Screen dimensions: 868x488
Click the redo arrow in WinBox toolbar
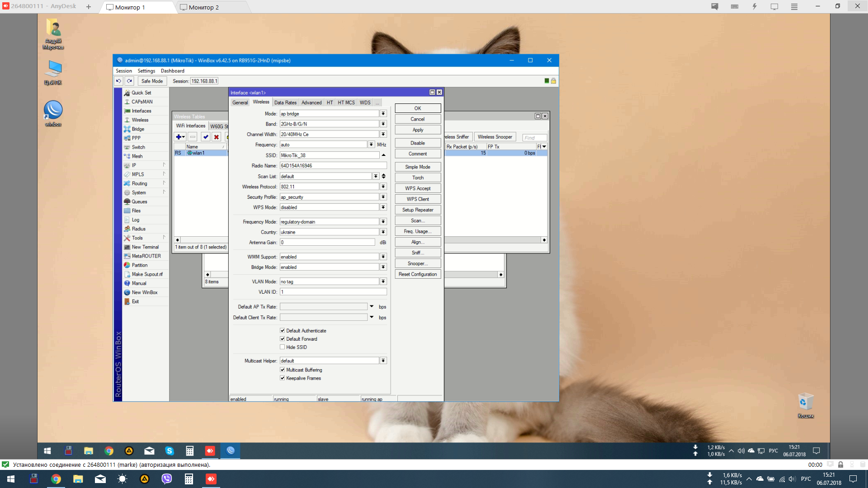129,81
